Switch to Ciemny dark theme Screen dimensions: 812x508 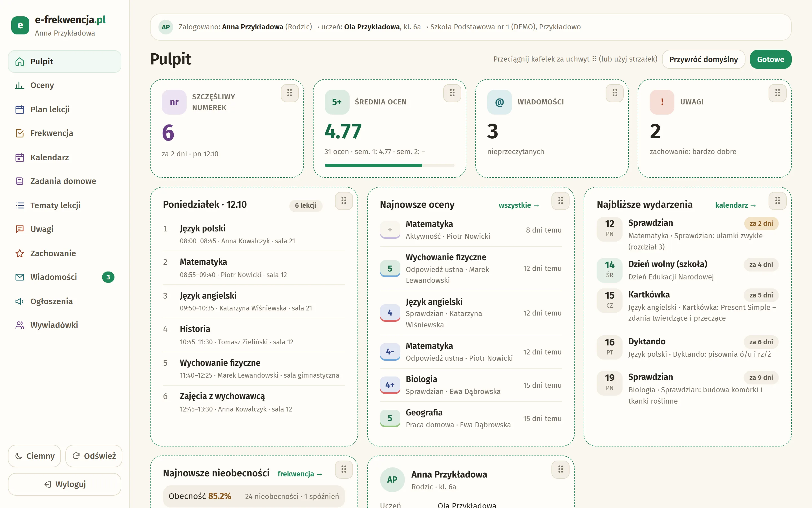[34, 456]
